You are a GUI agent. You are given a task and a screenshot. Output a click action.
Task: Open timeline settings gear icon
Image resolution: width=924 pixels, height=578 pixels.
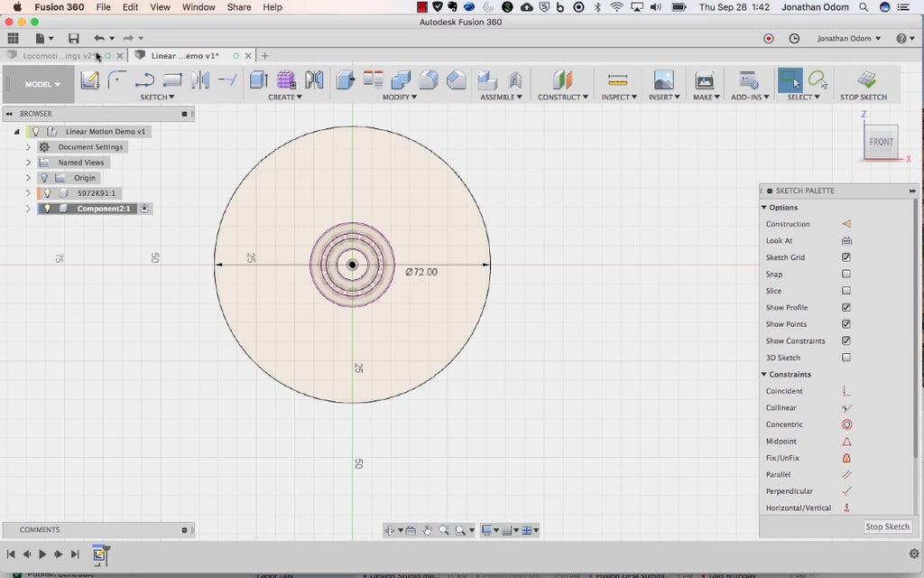[x=914, y=554]
